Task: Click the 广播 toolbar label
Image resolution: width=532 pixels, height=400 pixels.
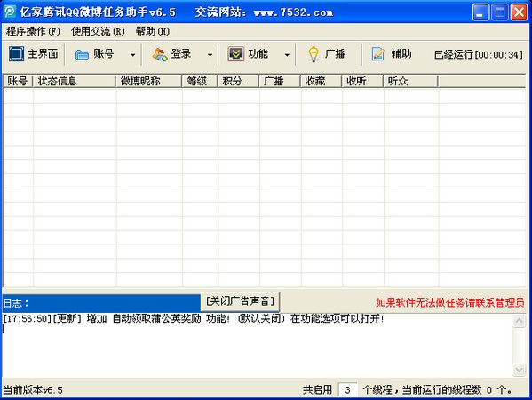Action: pyautogui.click(x=335, y=53)
